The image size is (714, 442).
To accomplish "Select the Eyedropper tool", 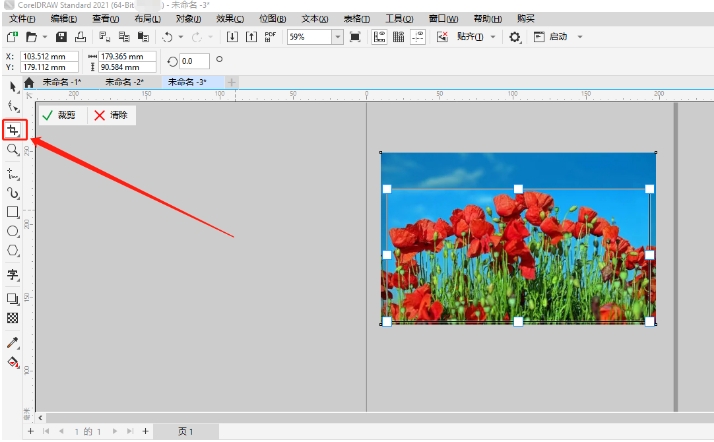I will pyautogui.click(x=13, y=343).
